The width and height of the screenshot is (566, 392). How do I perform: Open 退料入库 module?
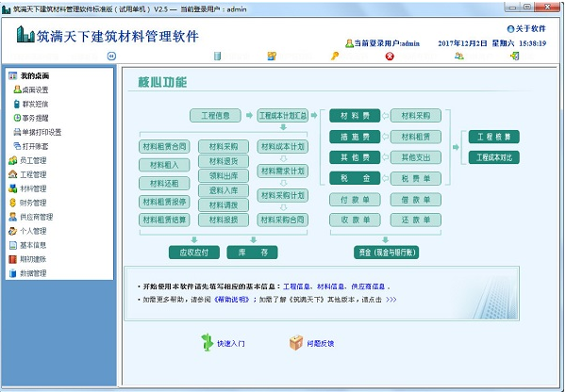point(224,190)
